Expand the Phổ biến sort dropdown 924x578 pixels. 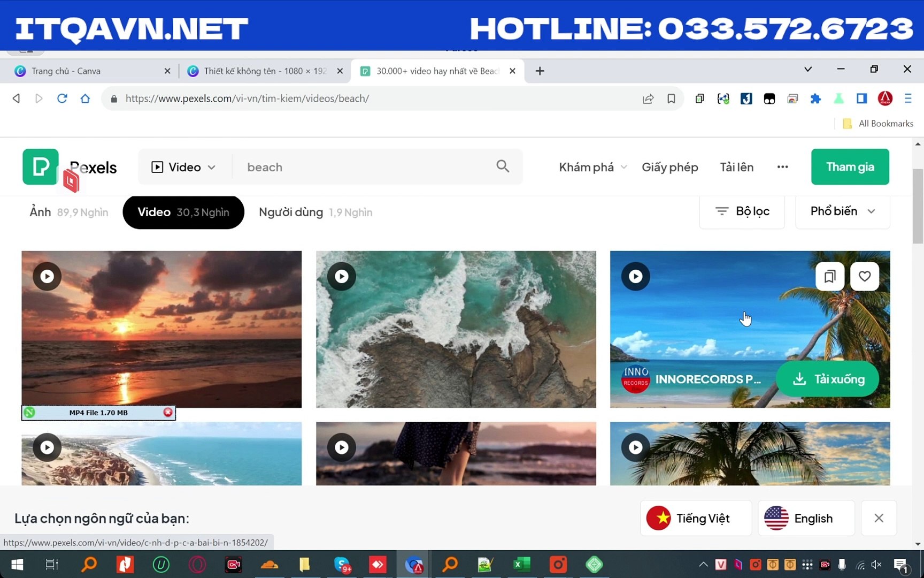[842, 211]
